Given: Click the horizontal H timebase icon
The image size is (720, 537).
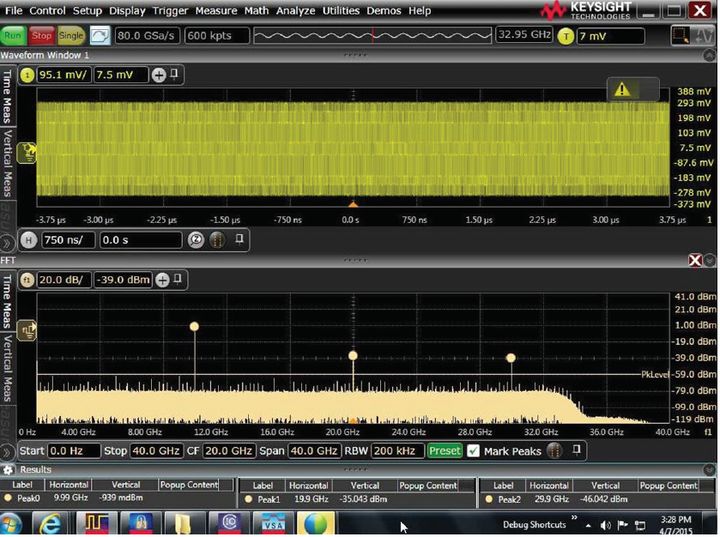Looking at the screenshot, I should 27,240.
